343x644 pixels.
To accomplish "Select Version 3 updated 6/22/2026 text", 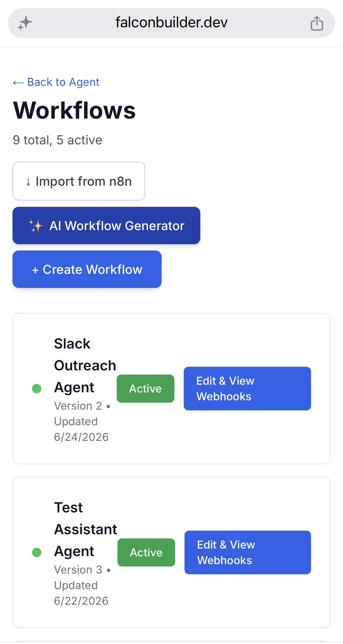I will coord(82,585).
